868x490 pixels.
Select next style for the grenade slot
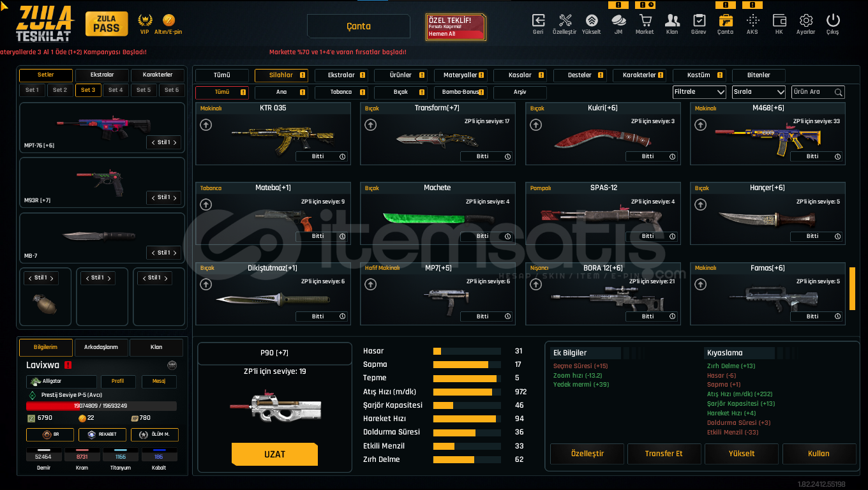point(52,278)
